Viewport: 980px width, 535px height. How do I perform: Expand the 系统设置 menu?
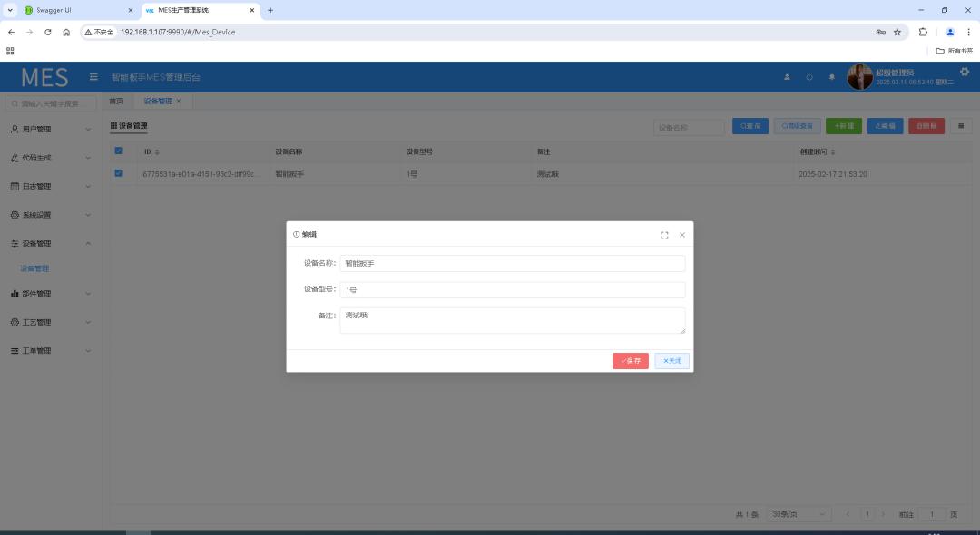51,215
